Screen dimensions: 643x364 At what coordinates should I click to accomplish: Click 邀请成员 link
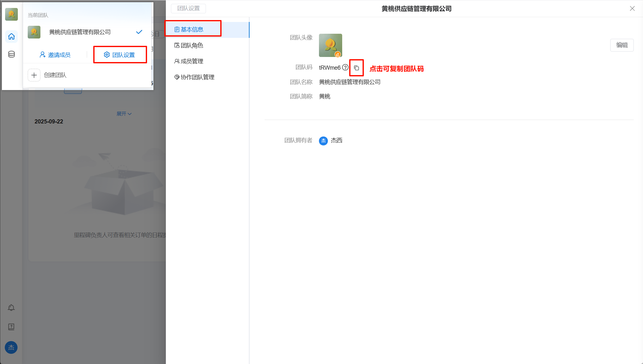click(x=55, y=55)
